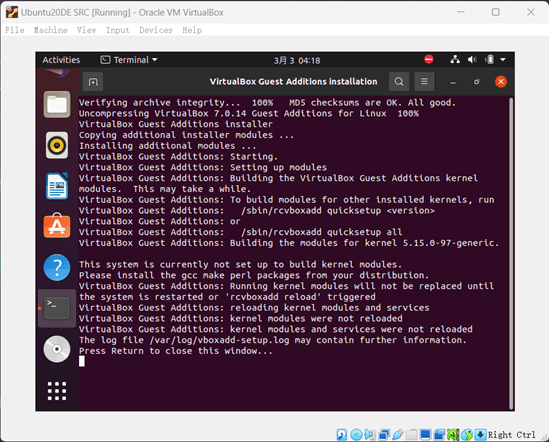Open the Devices menu in VirtualBox
The image size is (549, 442).
156,30
